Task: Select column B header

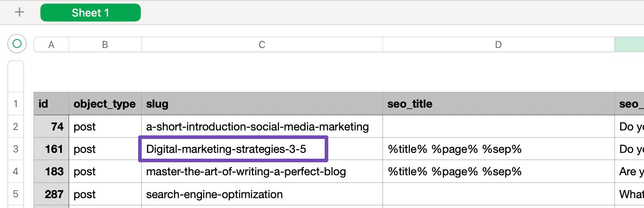Action: [x=105, y=44]
